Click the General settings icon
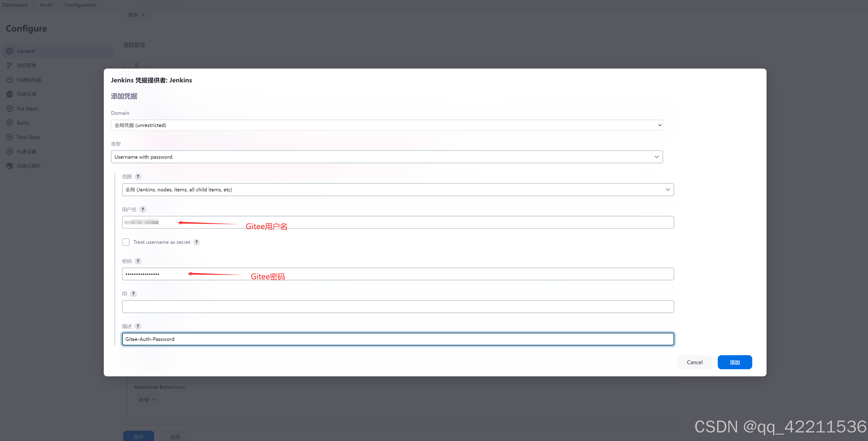Viewport: 868px width, 441px height. pos(10,51)
